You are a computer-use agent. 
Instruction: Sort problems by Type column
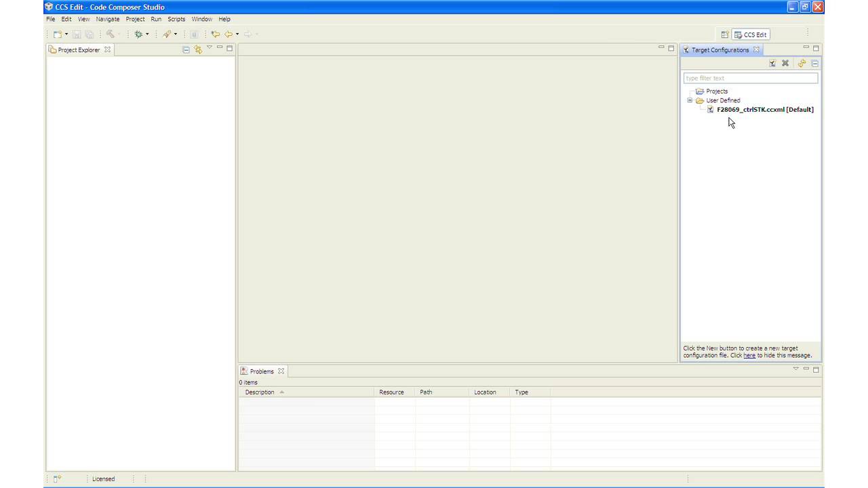point(530,392)
